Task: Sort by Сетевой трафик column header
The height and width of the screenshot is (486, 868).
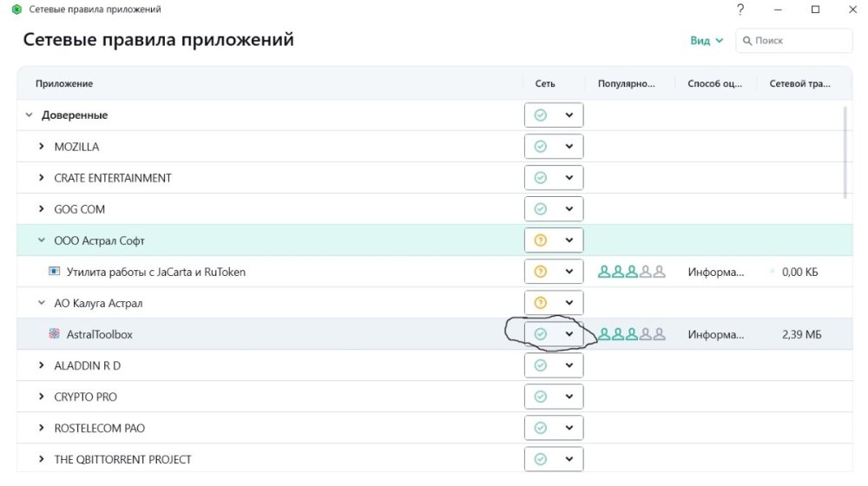Action: click(x=800, y=83)
